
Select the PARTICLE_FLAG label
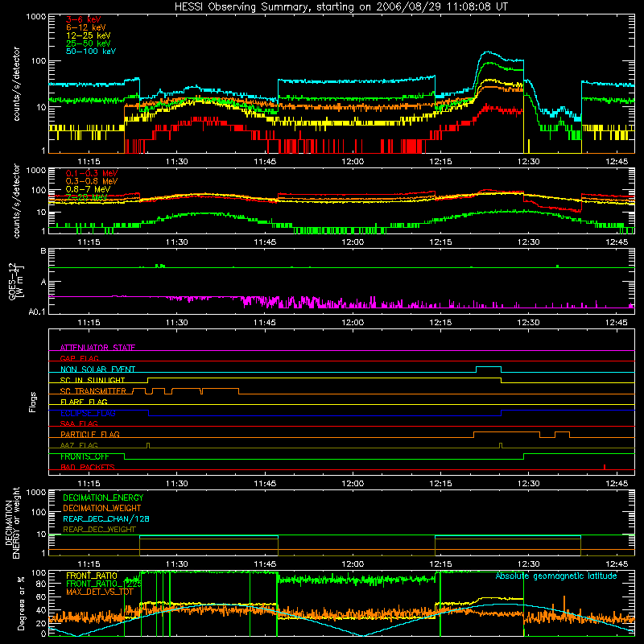[x=90, y=434]
